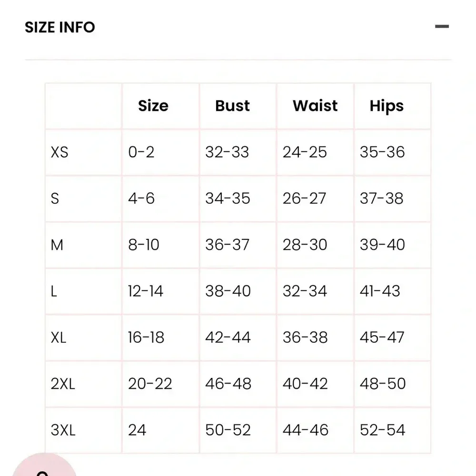This screenshot has height=476, width=476.
Task: Click the XL row label
Action: pos(59,337)
